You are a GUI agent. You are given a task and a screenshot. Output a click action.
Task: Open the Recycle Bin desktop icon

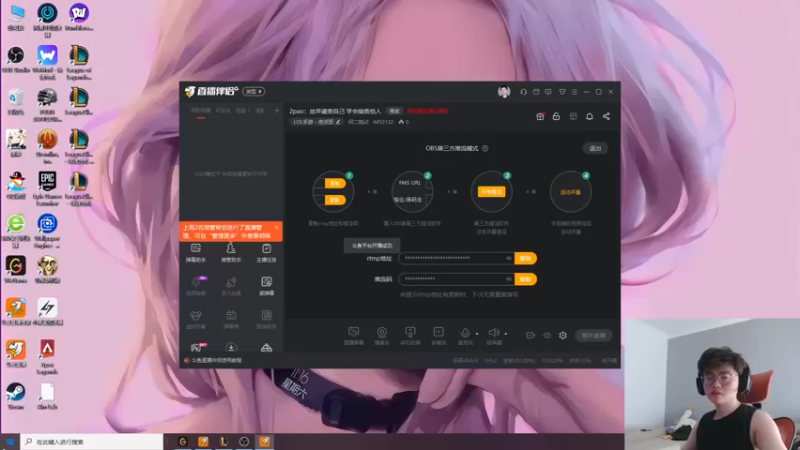[16, 102]
